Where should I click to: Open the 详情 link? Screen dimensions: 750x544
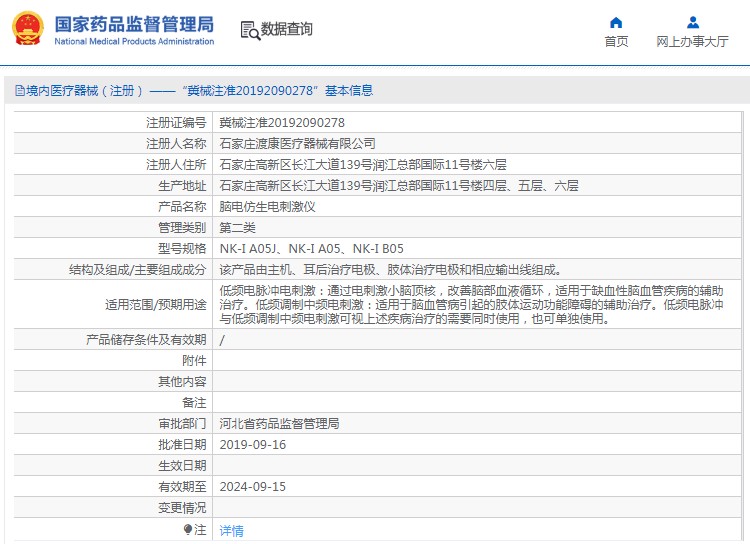pyautogui.click(x=231, y=531)
